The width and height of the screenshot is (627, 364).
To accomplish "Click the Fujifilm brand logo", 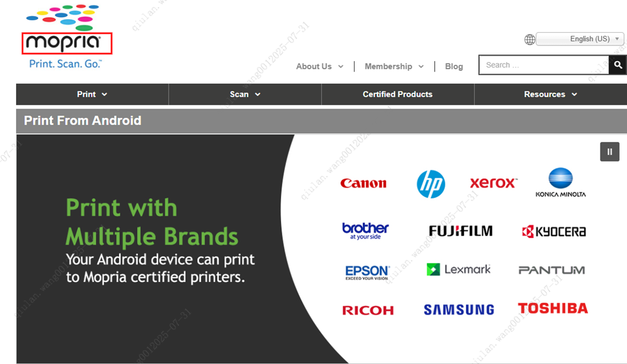I will click(461, 231).
